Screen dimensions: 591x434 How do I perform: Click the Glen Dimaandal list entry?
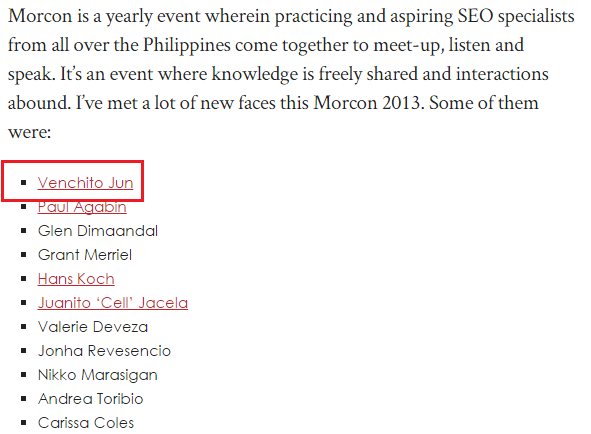point(98,231)
